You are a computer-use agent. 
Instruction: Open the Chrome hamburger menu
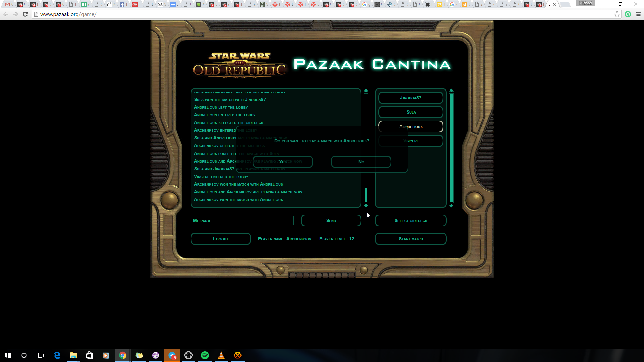[638, 14]
